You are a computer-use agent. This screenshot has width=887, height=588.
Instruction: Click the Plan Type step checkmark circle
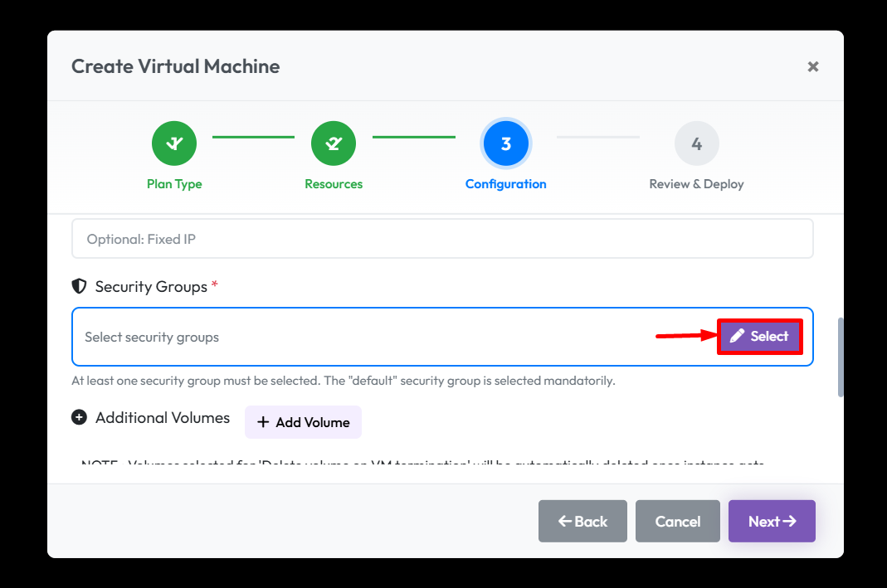pyautogui.click(x=174, y=143)
